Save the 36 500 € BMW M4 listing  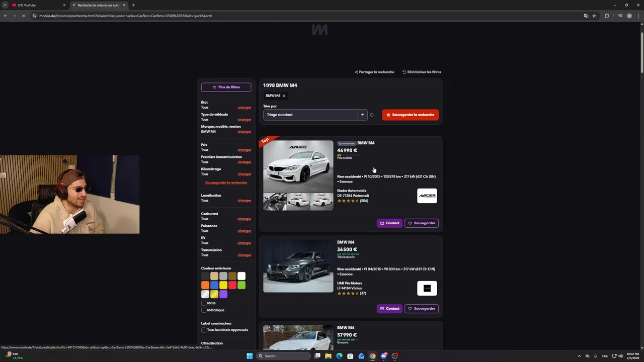[422, 309]
